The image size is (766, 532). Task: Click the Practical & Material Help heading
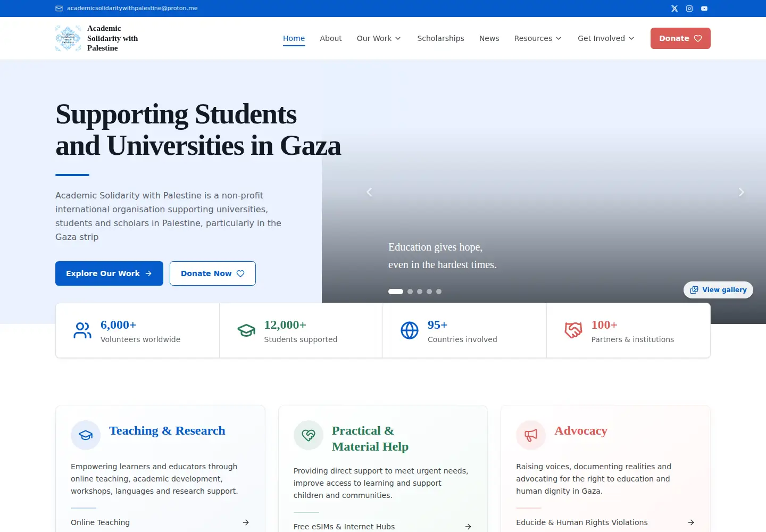[x=370, y=438]
